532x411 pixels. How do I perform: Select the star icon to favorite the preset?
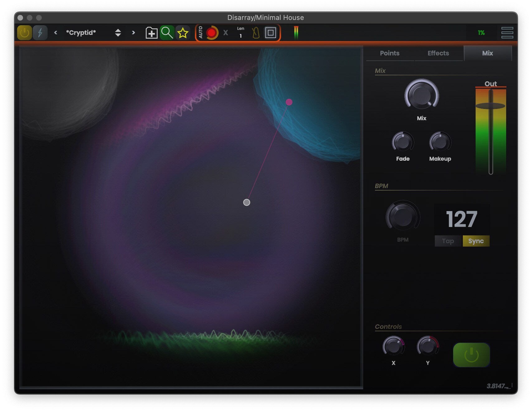[x=183, y=32]
